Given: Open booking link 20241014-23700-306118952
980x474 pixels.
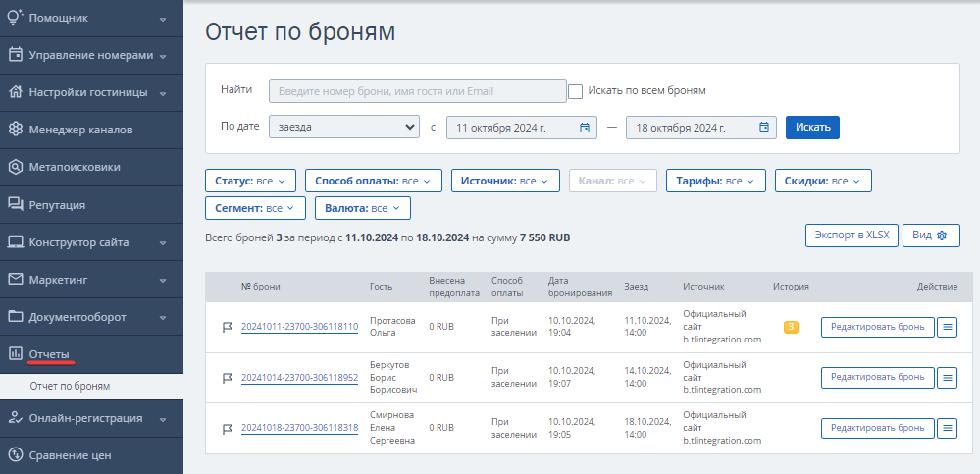Looking at the screenshot, I should pyautogui.click(x=299, y=377).
